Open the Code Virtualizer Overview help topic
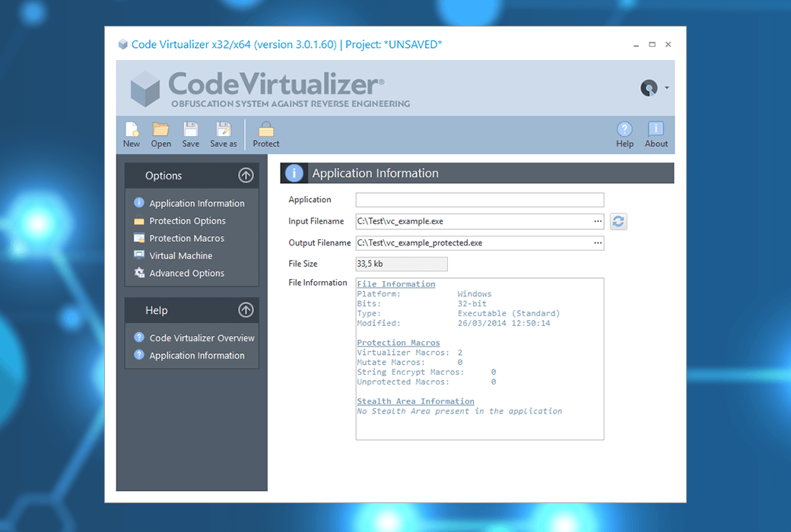The image size is (791, 532). tap(199, 337)
